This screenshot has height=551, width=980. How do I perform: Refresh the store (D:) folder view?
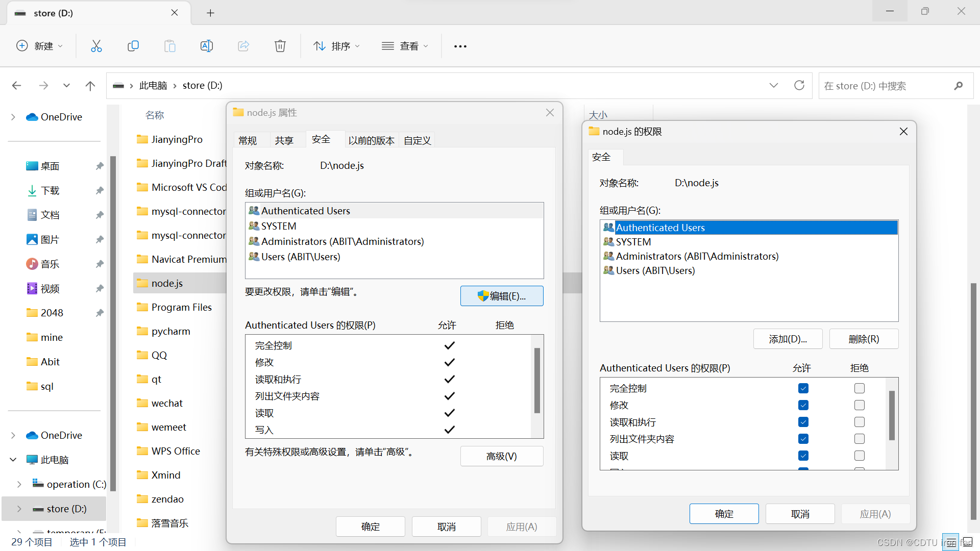pyautogui.click(x=799, y=85)
